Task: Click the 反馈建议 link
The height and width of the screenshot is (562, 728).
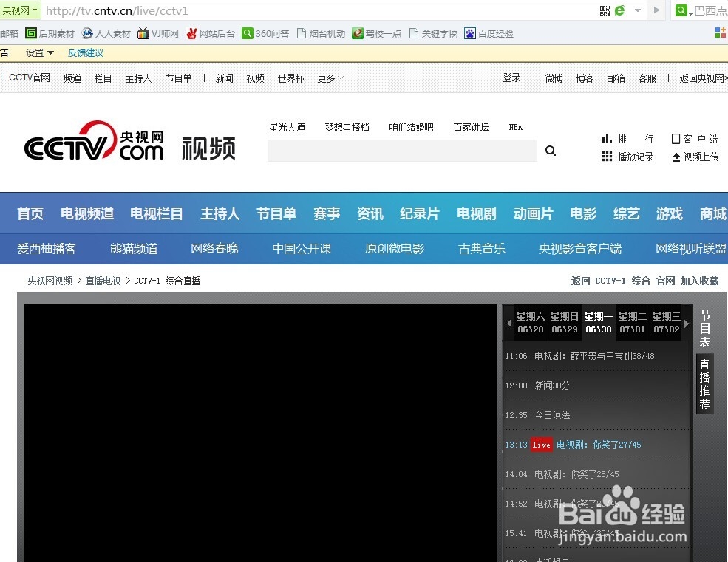Action: [86, 53]
